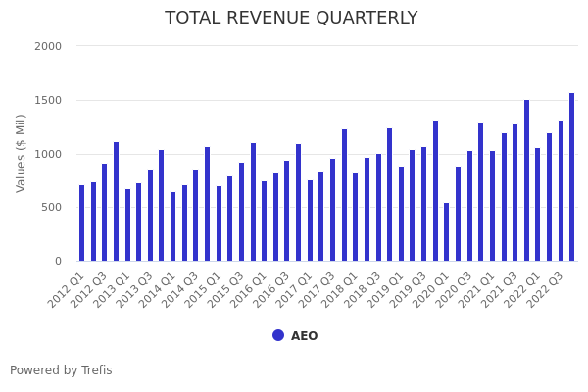The height and width of the screenshot is (392, 588).
Task: Select the 2017 Q1 x-axis label
Action: point(294,291)
